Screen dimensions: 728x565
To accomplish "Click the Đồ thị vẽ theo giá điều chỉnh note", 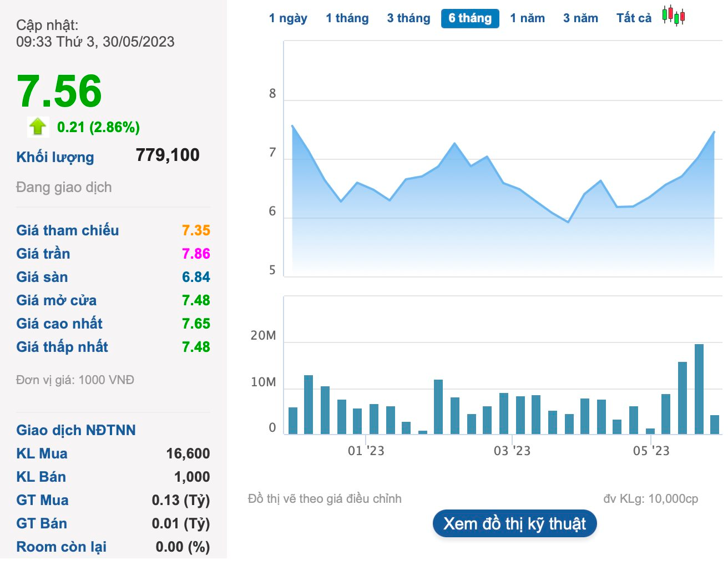I will tap(325, 499).
